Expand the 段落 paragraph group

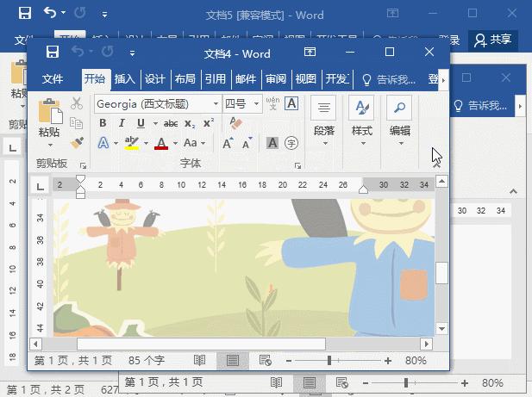[324, 122]
